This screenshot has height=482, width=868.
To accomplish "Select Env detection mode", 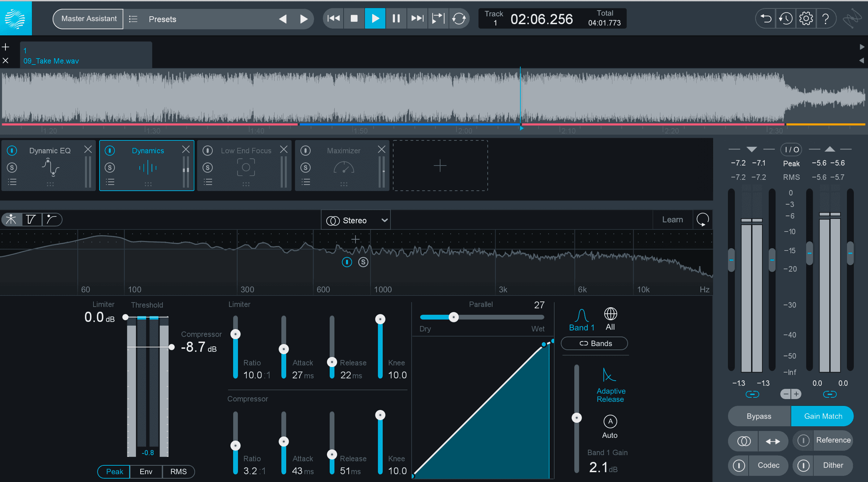I will coord(146,472).
